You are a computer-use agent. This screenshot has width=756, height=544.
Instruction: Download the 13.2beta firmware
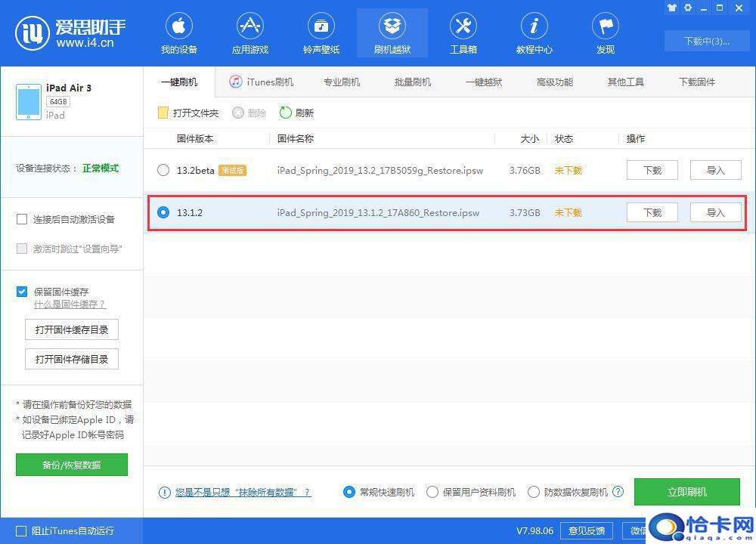point(652,170)
